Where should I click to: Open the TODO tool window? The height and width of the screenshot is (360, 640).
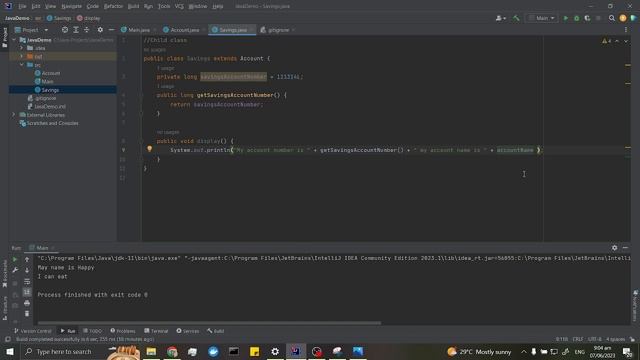pyautogui.click(x=92, y=331)
